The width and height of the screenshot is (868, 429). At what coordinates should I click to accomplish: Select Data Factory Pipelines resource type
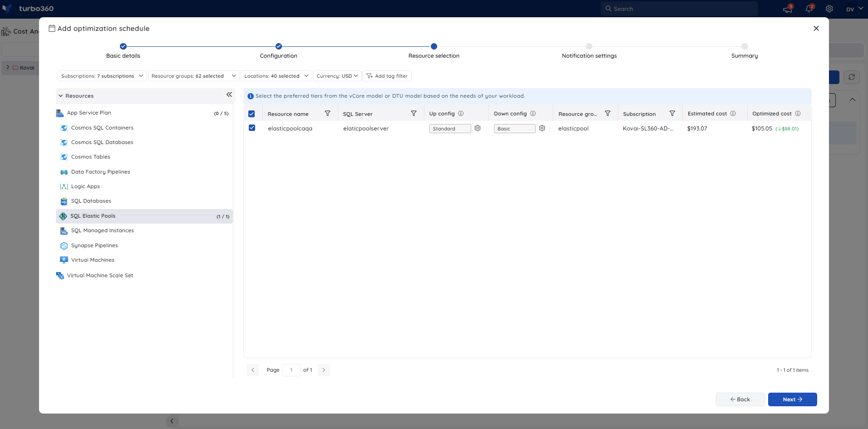point(144,172)
